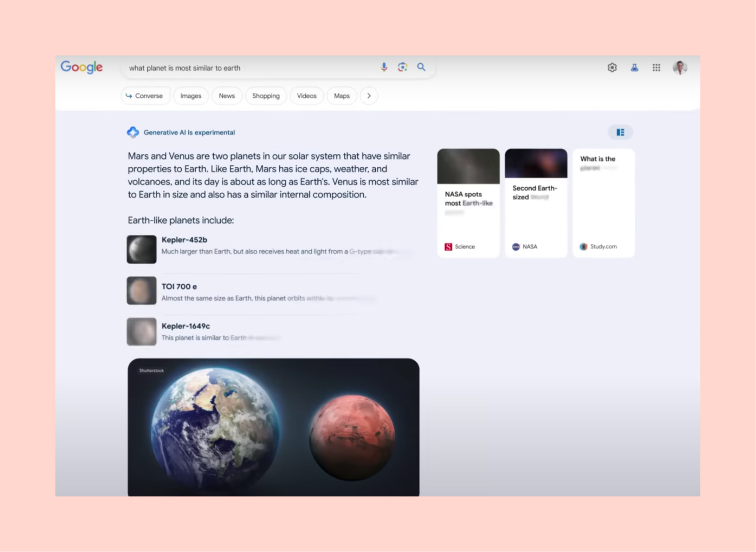Show more search filters with chevron
The width and height of the screenshot is (756, 552).
[x=369, y=96]
